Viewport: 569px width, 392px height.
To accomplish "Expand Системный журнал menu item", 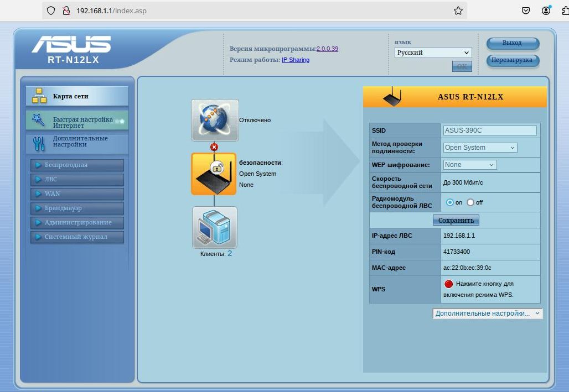I will point(77,237).
